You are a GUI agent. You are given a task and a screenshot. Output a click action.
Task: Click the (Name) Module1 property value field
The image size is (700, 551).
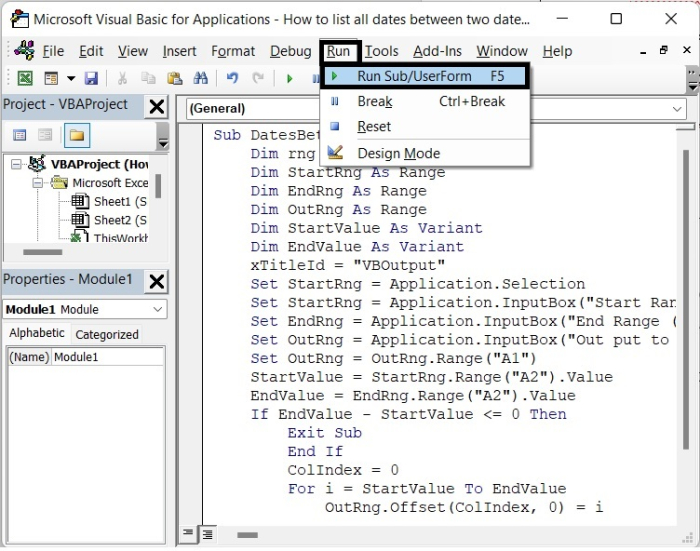coord(108,357)
